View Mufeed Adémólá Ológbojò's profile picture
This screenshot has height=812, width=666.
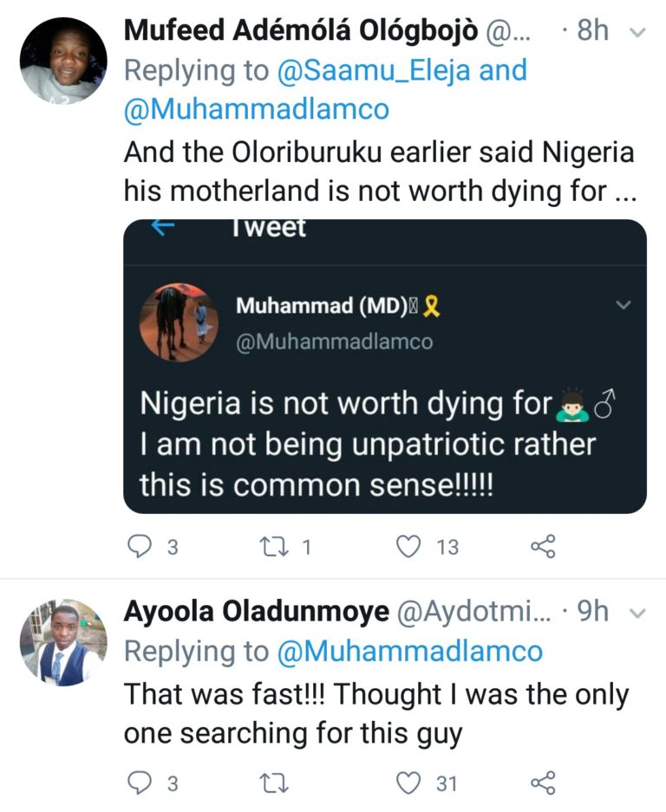point(63,61)
